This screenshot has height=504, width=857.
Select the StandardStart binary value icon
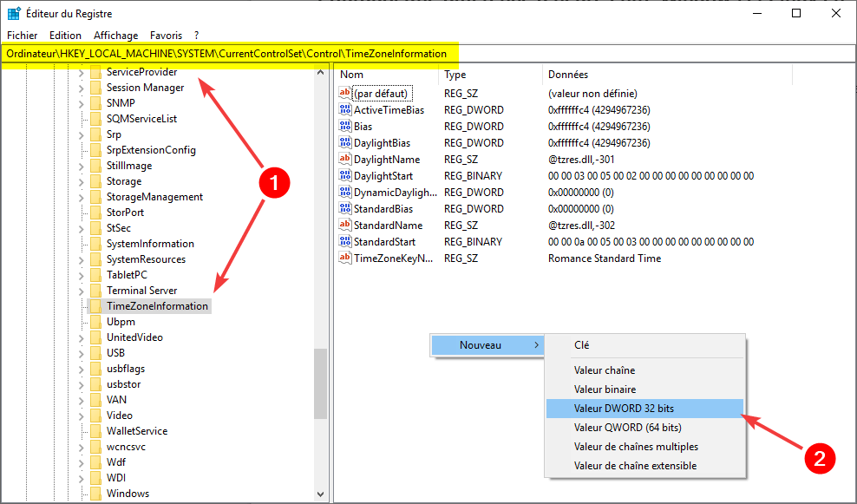click(x=345, y=240)
